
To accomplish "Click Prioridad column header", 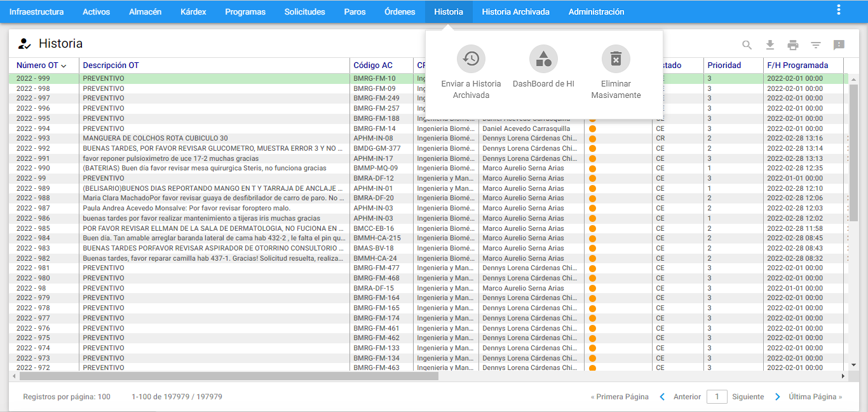I will (724, 65).
